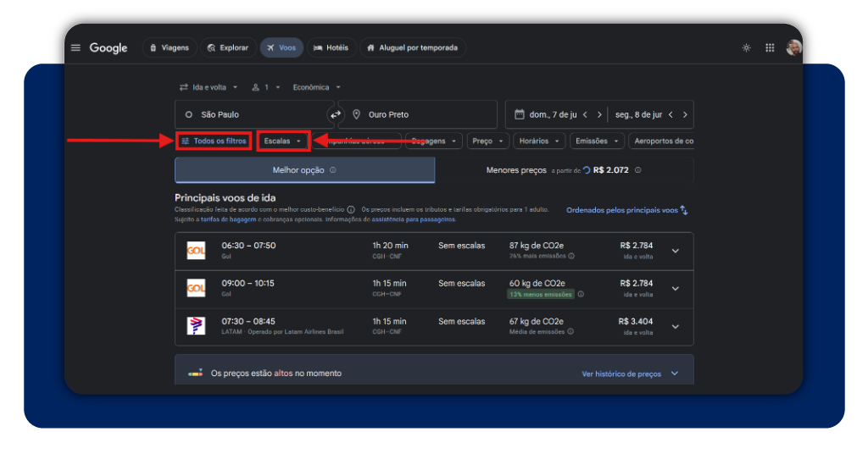
Task: Click 'Principais voos de ida' heading
Action: click(x=225, y=197)
